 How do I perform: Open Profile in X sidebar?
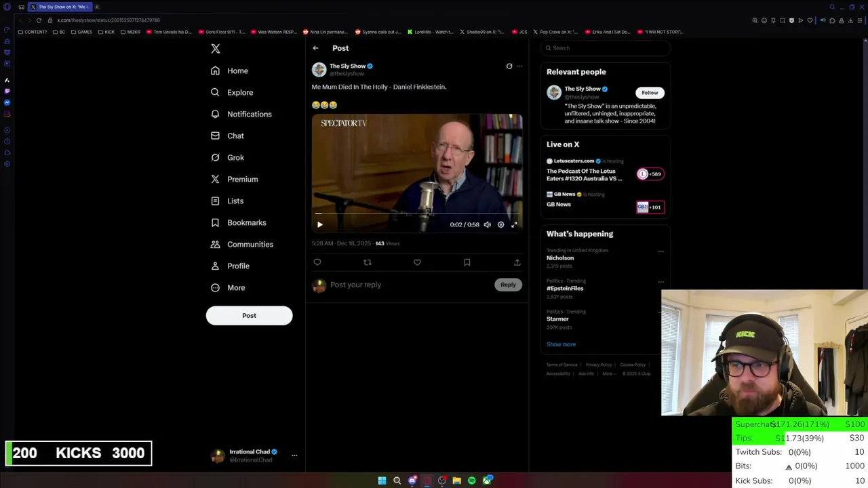[231, 266]
